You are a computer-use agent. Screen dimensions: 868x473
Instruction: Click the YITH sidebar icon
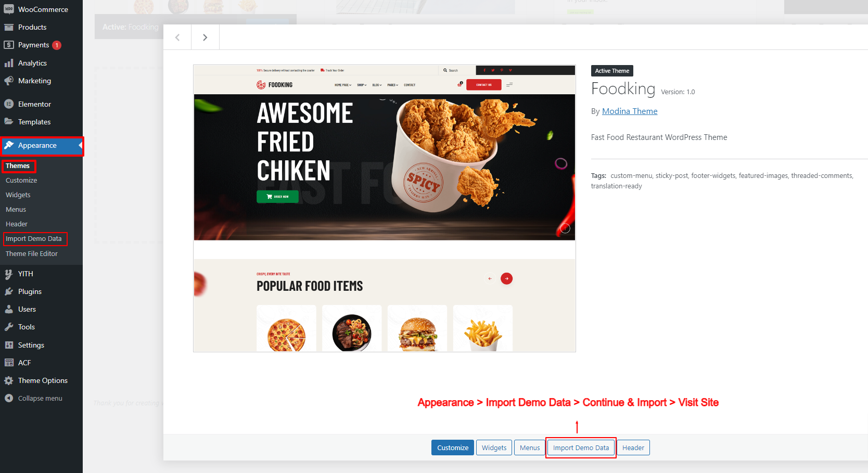[9, 274]
